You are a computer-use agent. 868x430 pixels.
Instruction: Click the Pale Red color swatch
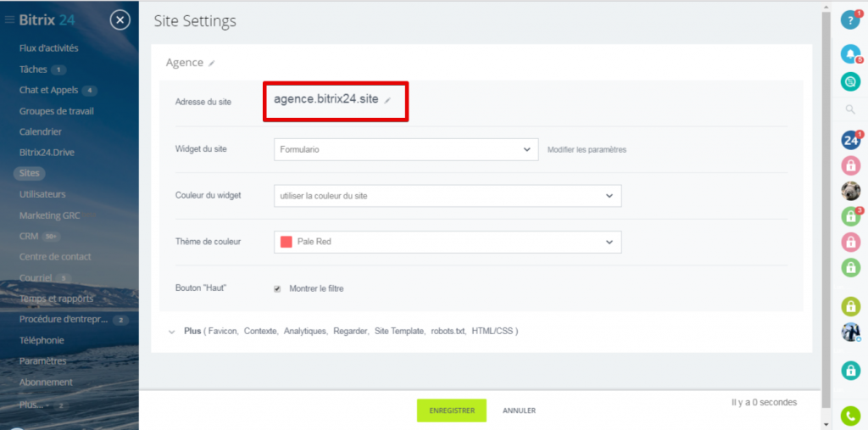coord(287,243)
